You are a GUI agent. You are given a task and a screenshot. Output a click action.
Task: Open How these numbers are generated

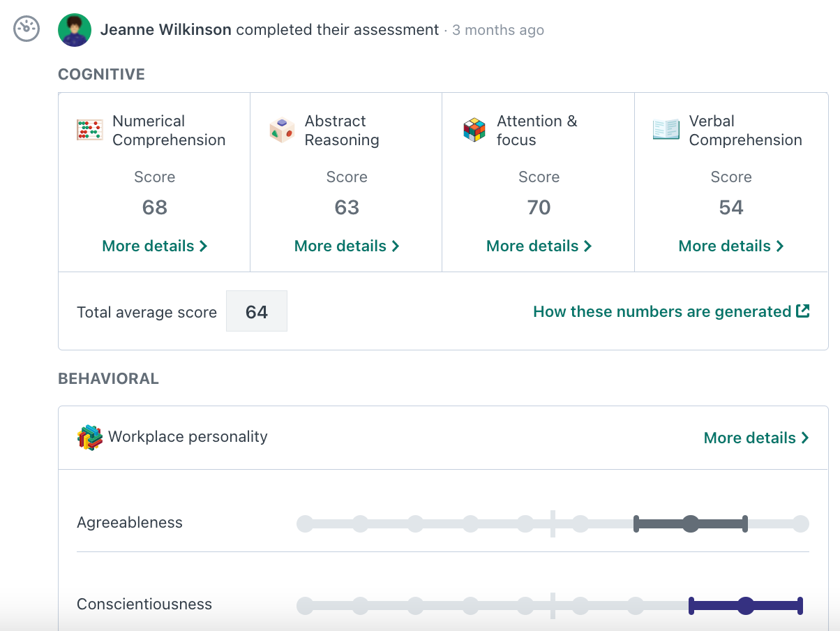(663, 311)
